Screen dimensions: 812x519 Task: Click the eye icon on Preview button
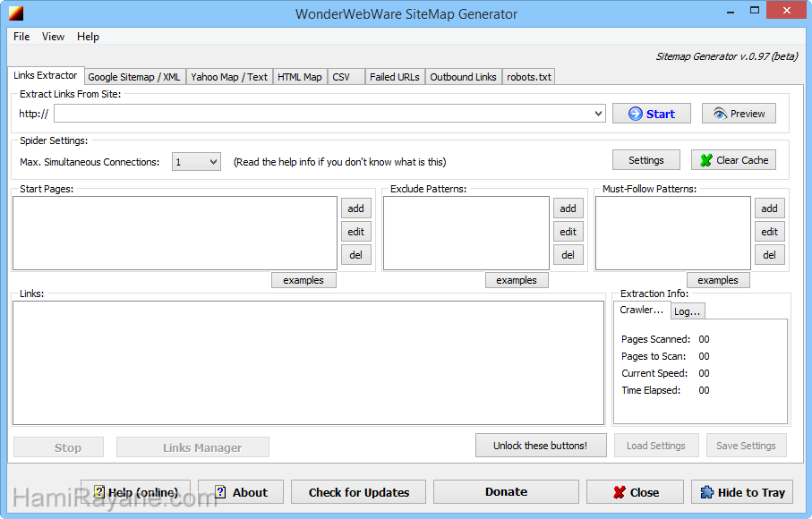[720, 114]
